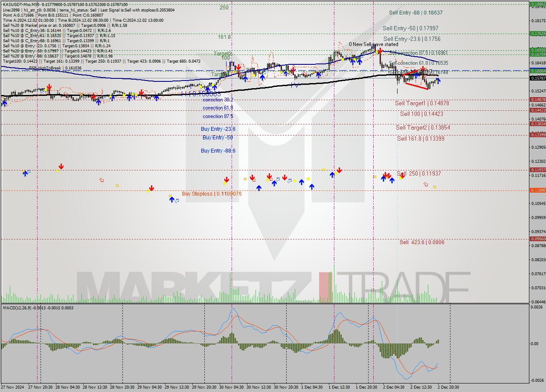Click the '27 Nov 2024' time axis label

tap(12, 387)
